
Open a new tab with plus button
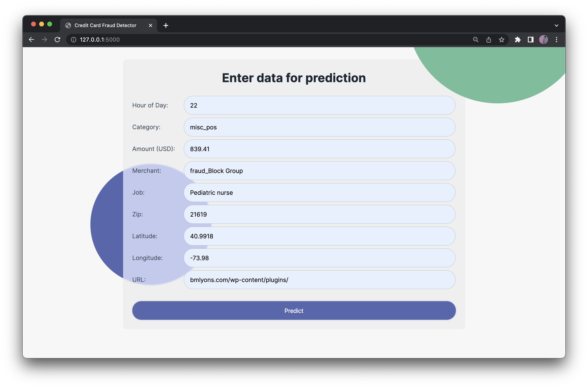coord(166,25)
